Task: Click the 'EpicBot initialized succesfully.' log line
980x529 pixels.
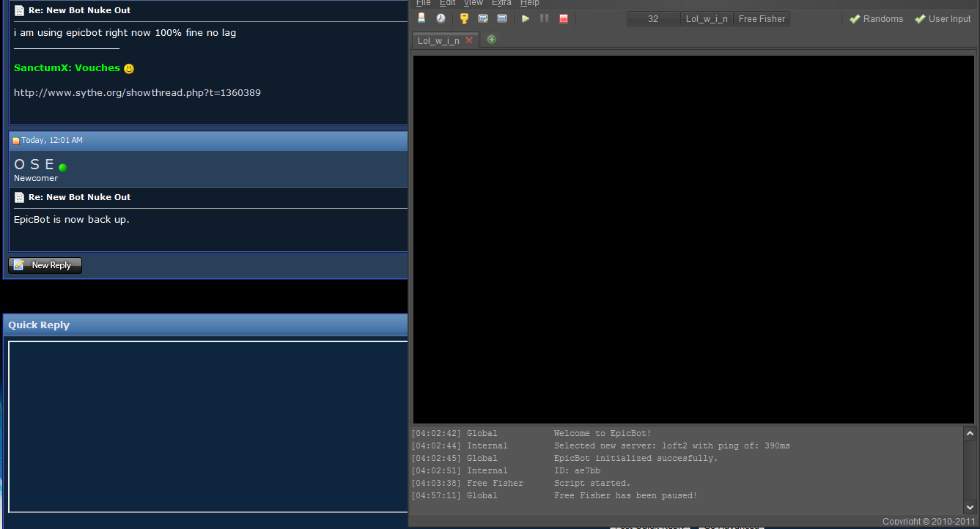Action: (636, 459)
